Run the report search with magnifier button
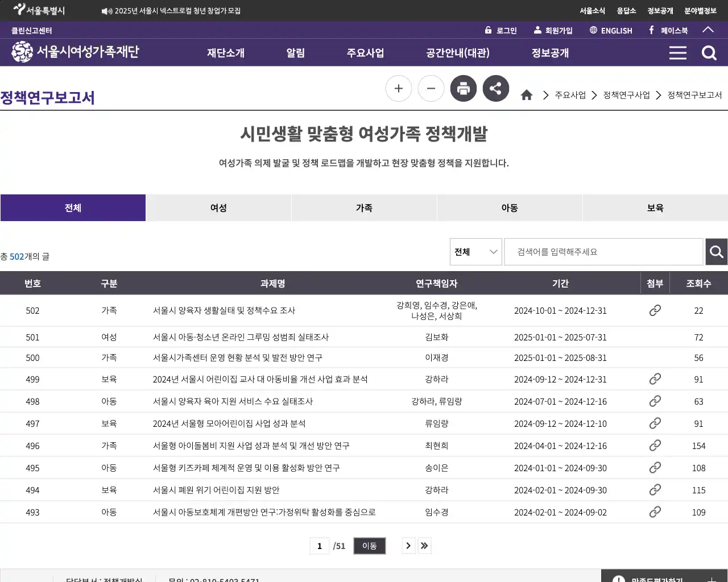728x582 pixels. (x=716, y=252)
